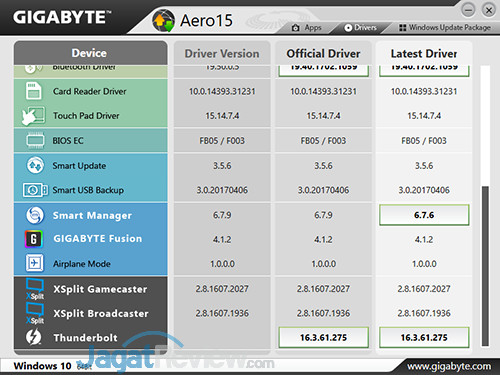Click Touch Pad driver version 15.14.7.4
This screenshot has height=375, width=500.
pyautogui.click(x=222, y=116)
